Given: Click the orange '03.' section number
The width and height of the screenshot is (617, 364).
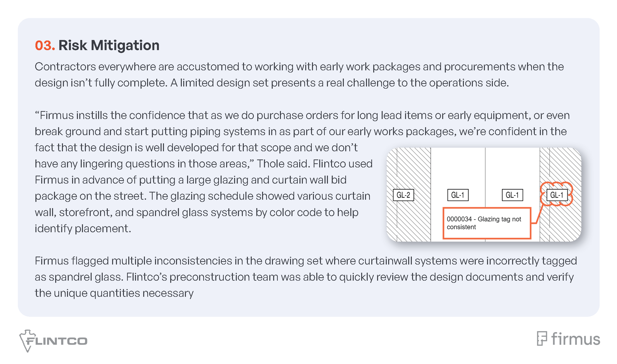Looking at the screenshot, I should (x=45, y=45).
